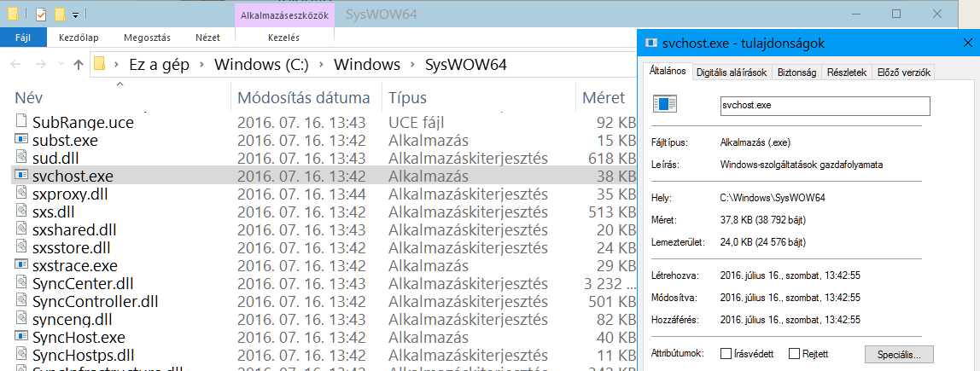Select the SubRange.uce file icon
The width and height of the screenshot is (980, 371).
21,122
